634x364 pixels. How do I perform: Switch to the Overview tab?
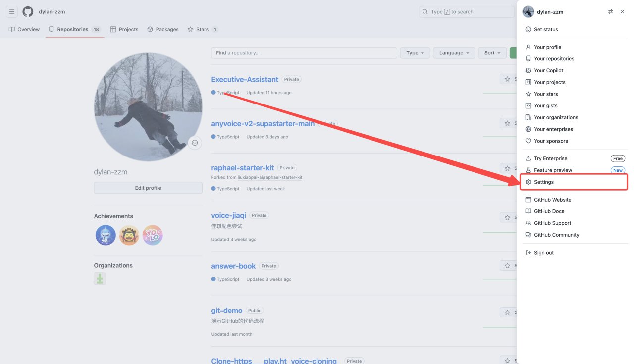click(x=24, y=29)
